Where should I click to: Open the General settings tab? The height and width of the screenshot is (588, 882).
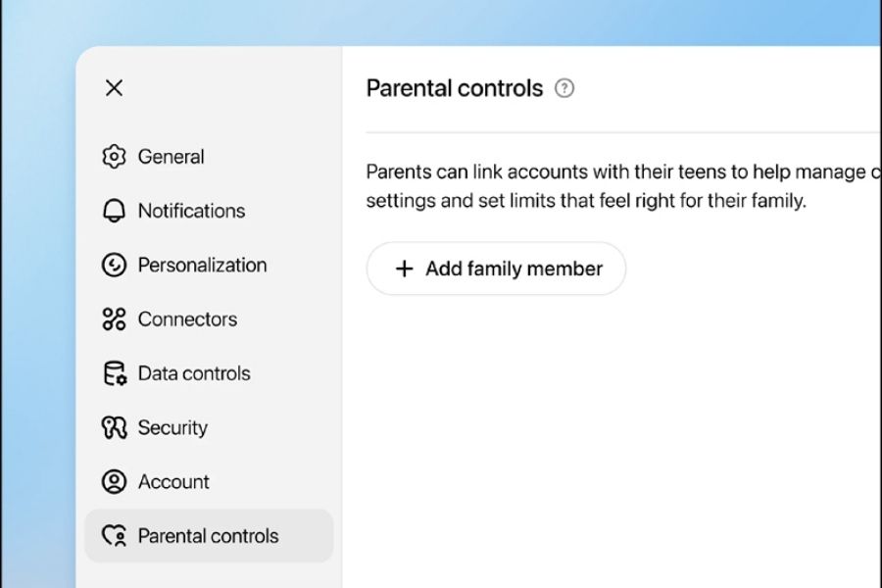[x=171, y=157]
